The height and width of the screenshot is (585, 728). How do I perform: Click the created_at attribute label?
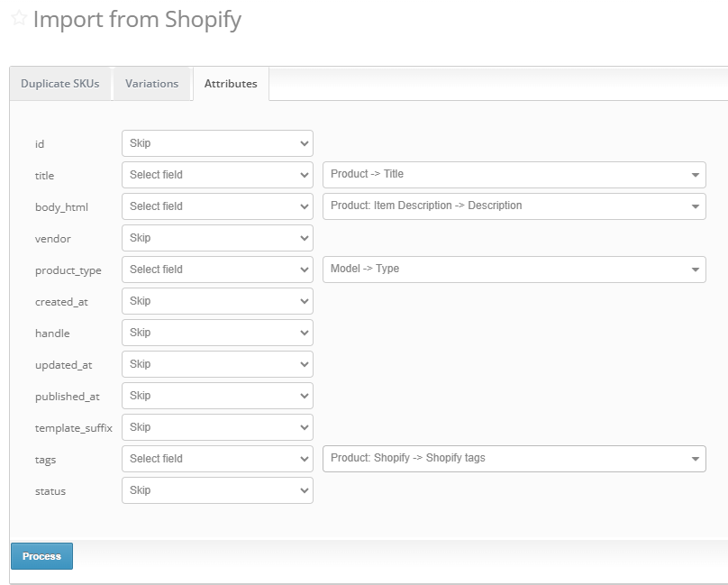[61, 302]
